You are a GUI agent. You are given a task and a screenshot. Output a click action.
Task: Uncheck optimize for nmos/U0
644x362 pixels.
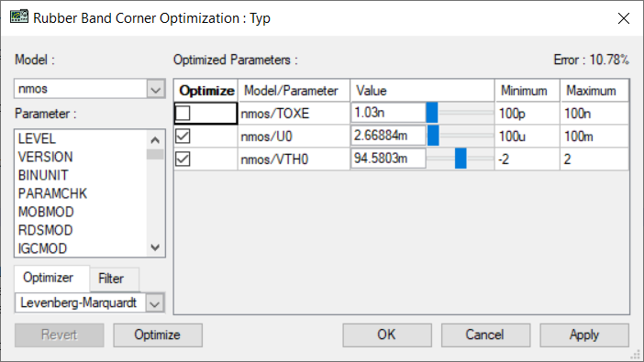tap(183, 136)
